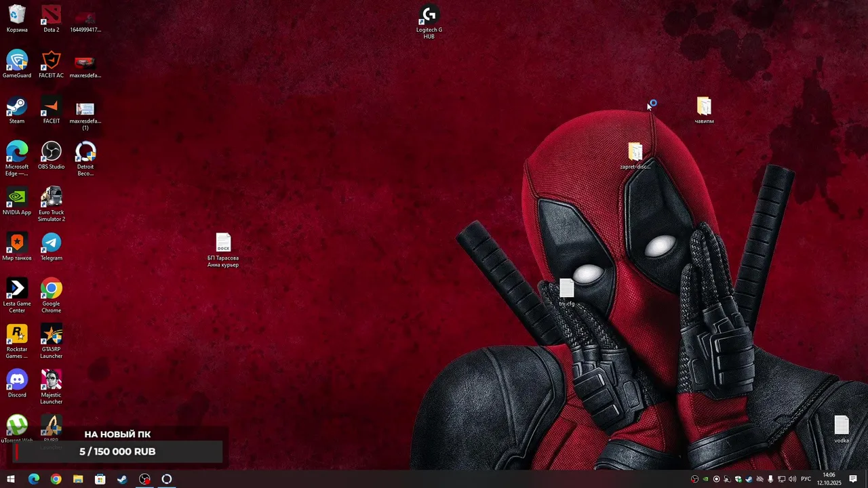This screenshot has width=868, height=488.
Task: Launch Telegram from the desktop
Action: (52, 247)
